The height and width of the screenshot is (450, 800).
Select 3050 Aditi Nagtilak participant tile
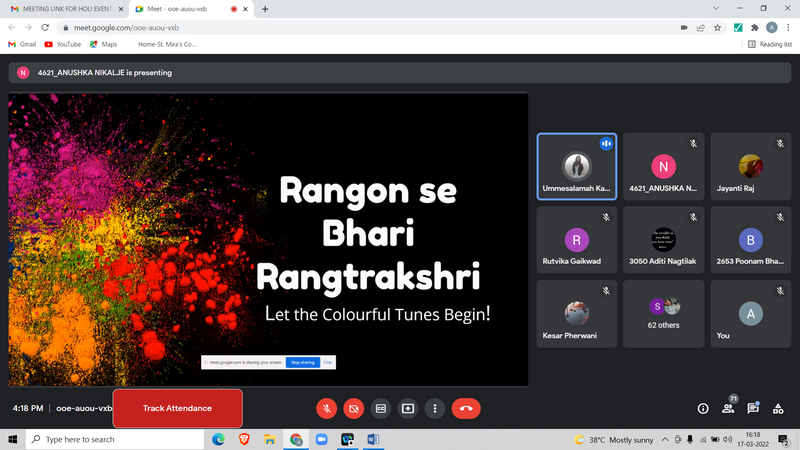[x=663, y=240]
